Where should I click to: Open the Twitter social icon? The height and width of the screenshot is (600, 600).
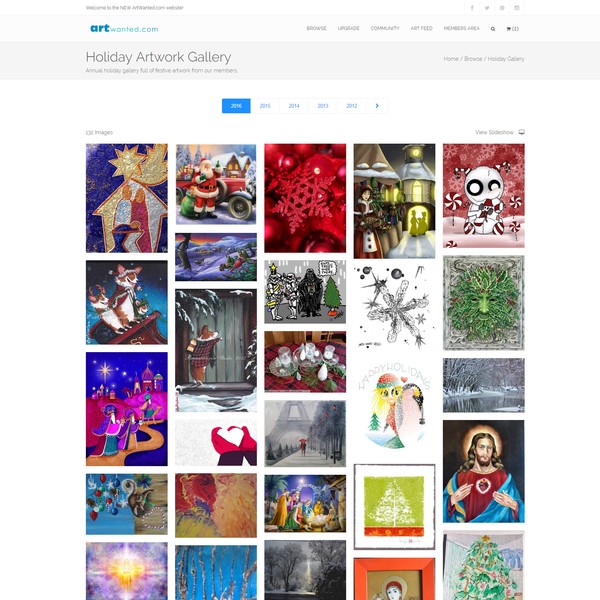click(x=487, y=8)
